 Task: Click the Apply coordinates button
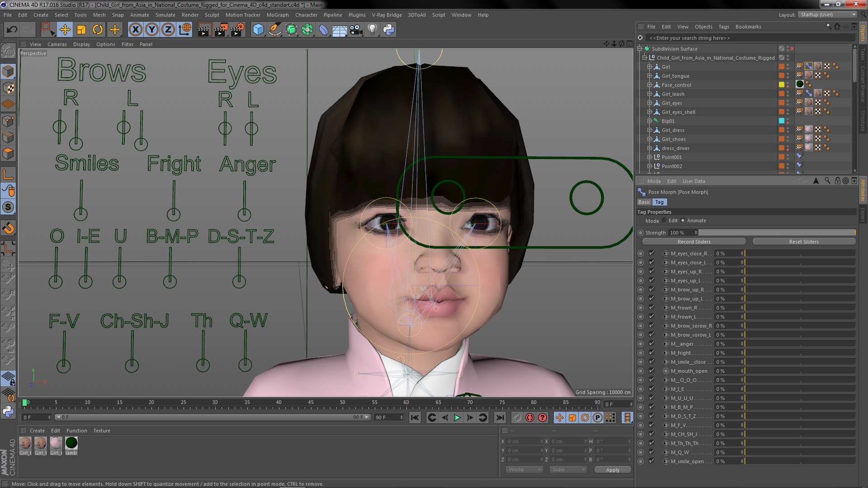(613, 470)
